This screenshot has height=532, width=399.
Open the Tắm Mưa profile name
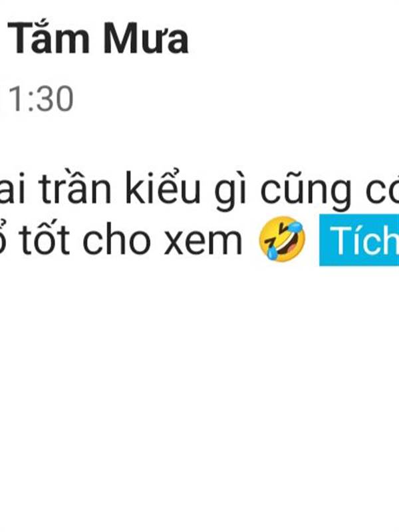click(98, 38)
